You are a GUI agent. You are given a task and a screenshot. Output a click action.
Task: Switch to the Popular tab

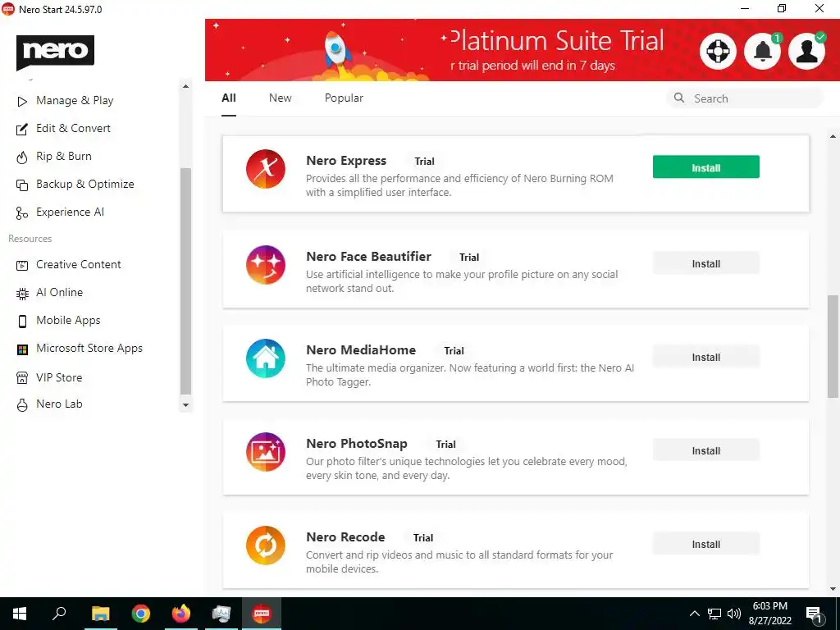(x=344, y=98)
